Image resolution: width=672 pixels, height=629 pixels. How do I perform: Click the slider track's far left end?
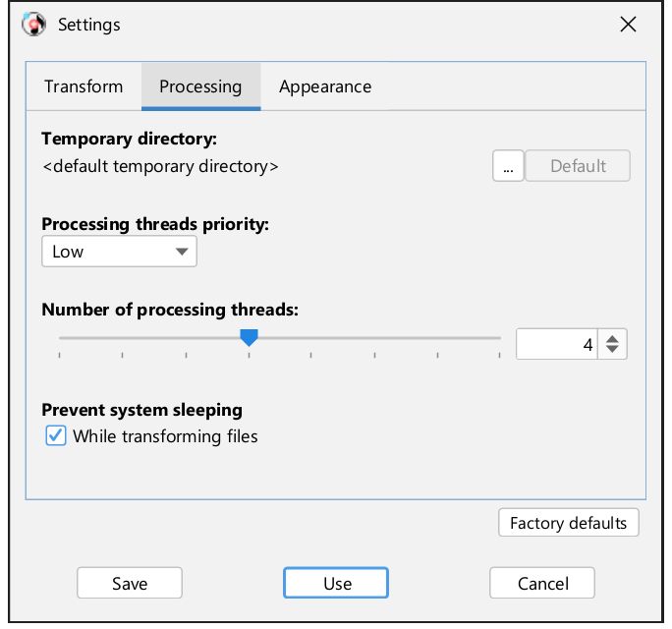[x=61, y=338]
